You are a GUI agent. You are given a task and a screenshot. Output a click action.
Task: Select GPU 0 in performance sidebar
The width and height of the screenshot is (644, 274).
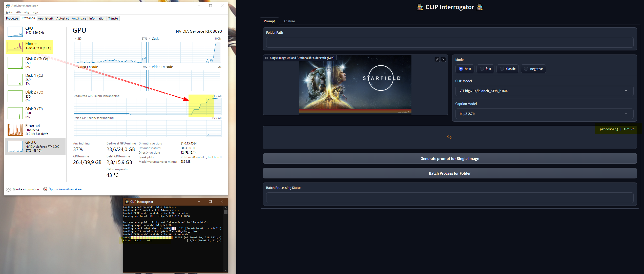point(35,147)
